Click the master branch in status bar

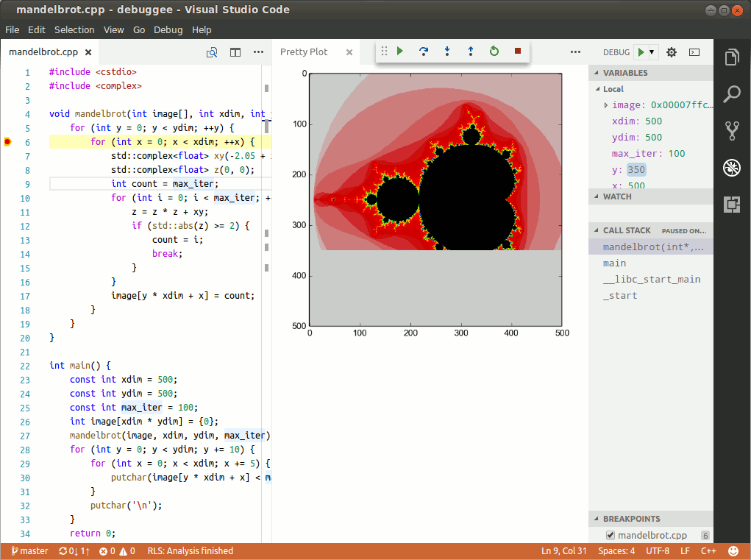[29, 551]
